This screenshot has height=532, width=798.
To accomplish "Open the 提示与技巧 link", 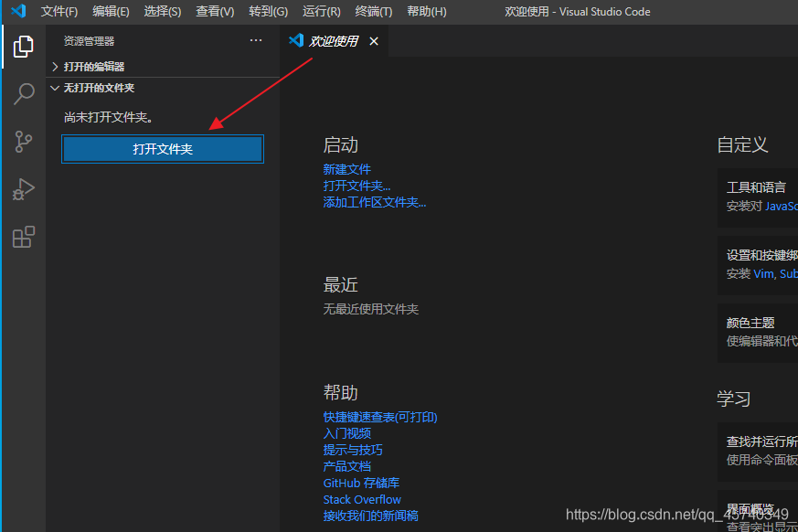I will [353, 450].
